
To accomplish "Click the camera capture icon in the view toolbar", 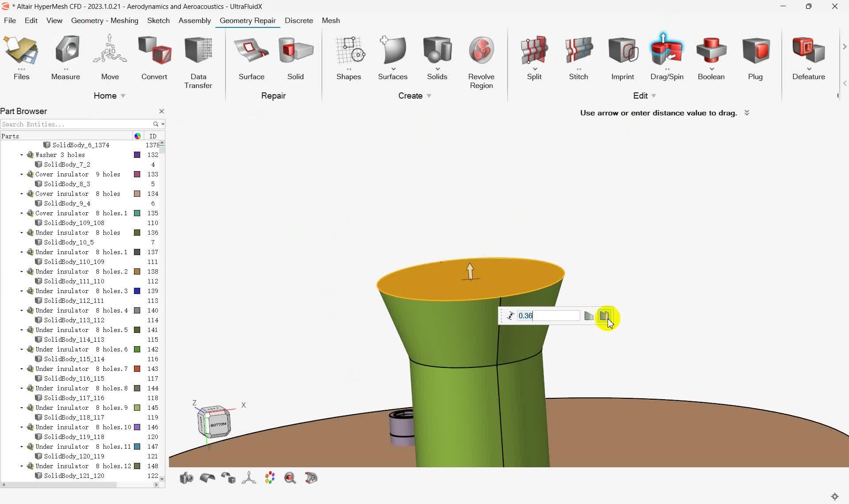I will 186,478.
